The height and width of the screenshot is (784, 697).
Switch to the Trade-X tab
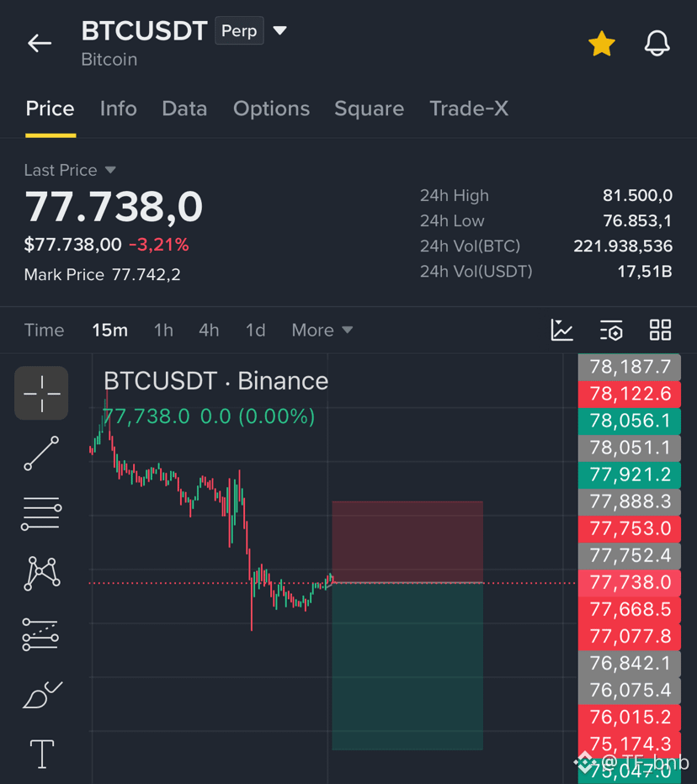coord(469,109)
